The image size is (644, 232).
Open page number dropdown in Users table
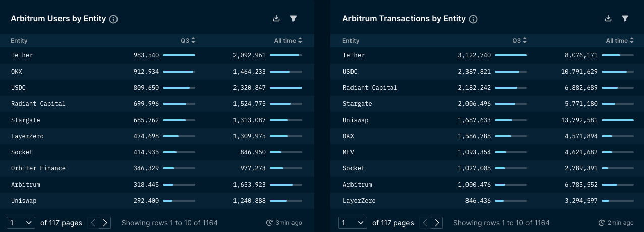(21, 222)
